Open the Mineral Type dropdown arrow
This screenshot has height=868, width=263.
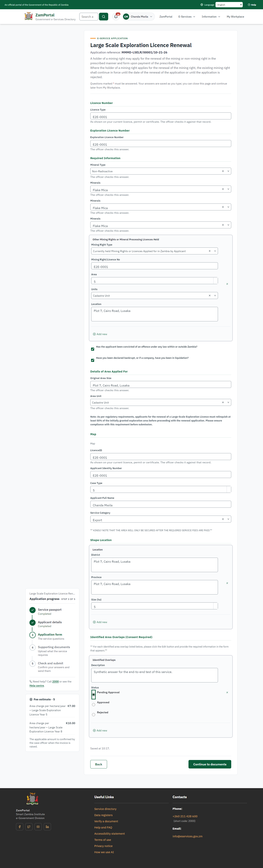[x=228, y=171]
